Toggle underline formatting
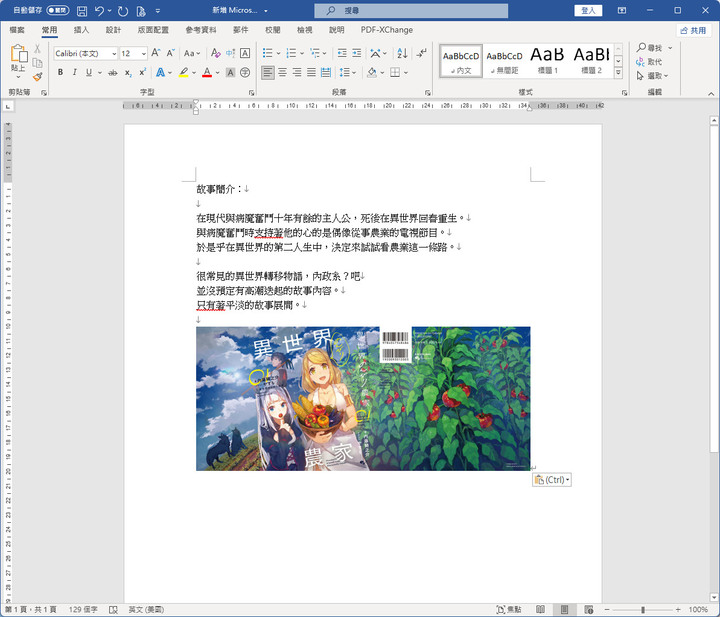720x617 pixels. [89, 73]
